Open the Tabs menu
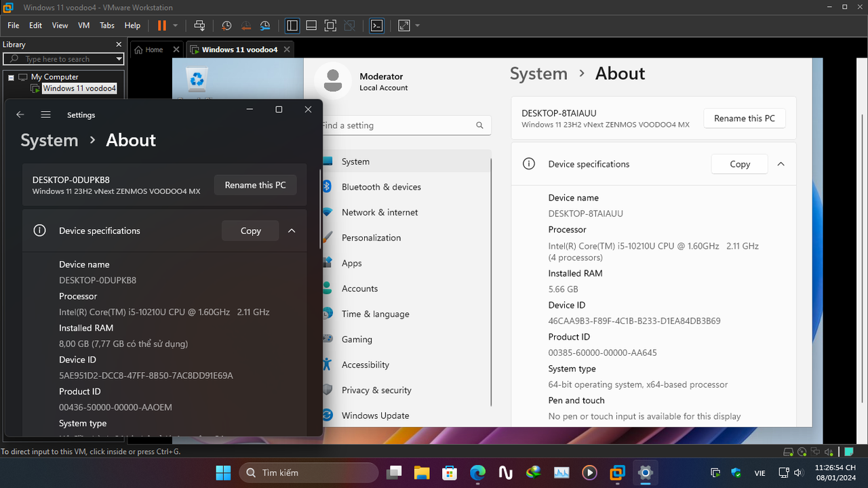This screenshot has width=868, height=488. 107,26
